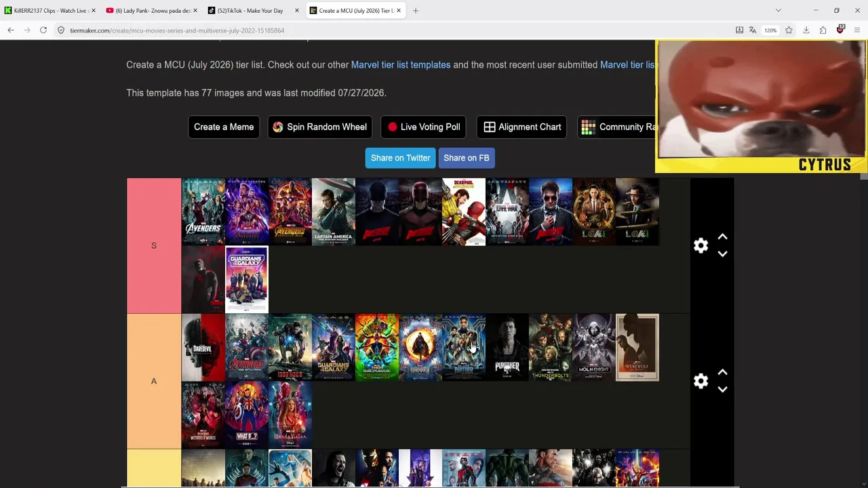Image resolution: width=868 pixels, height=488 pixels.
Task: Select the Doctor Strange poster in A tier
Action: click(x=420, y=347)
